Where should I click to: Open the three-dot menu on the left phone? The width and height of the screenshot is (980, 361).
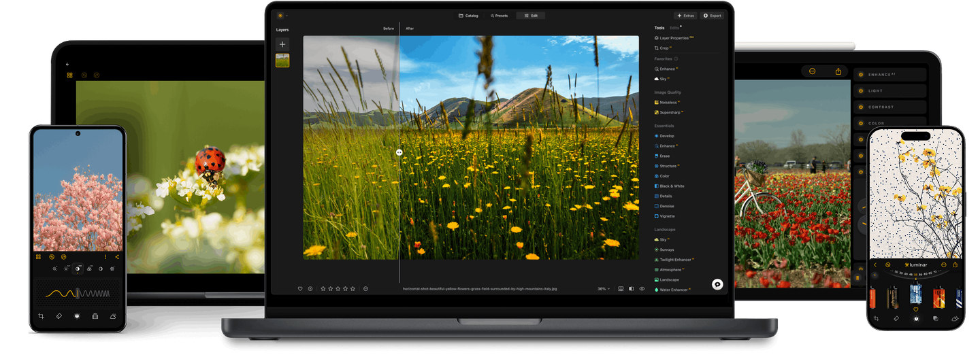pos(105,257)
